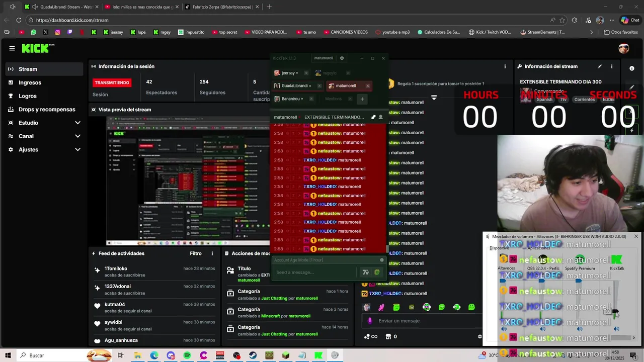
Task: Open the Filtro dropdown in activity feed
Action: click(x=196, y=253)
